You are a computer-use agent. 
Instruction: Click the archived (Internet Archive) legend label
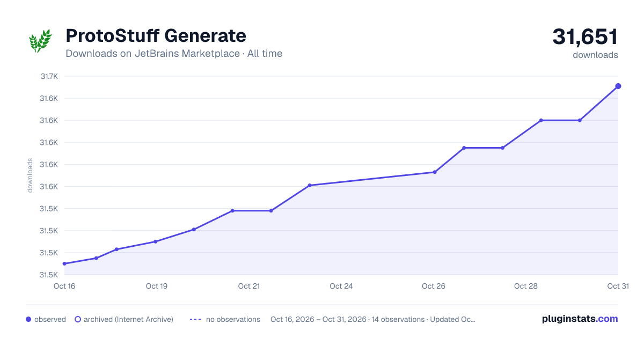[x=128, y=319]
